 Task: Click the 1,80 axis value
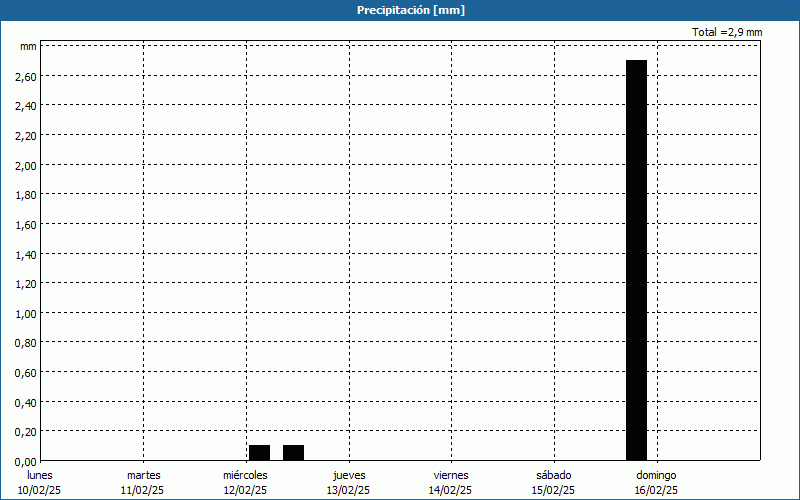(x=26, y=195)
